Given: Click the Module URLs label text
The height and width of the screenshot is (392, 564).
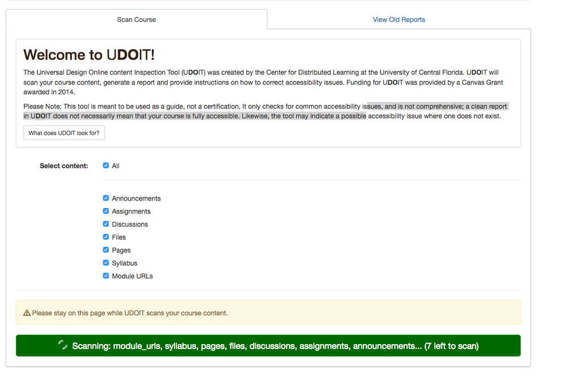Looking at the screenshot, I should (x=132, y=276).
